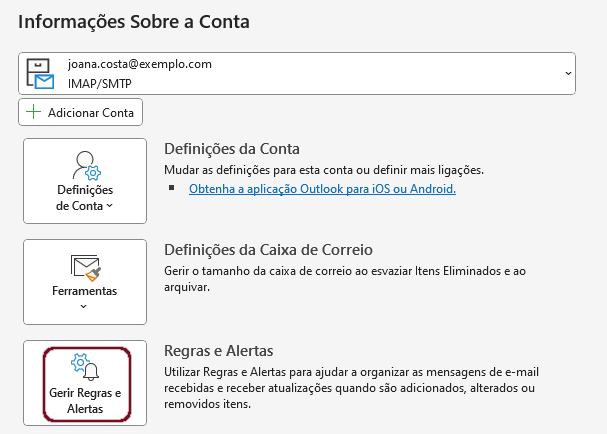Open the Outlook for iOS or Android link
This screenshot has width=607, height=434.
322,189
